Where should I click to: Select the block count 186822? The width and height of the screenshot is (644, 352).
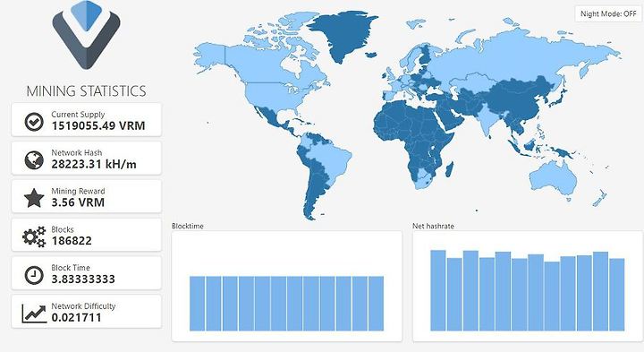coord(72,241)
